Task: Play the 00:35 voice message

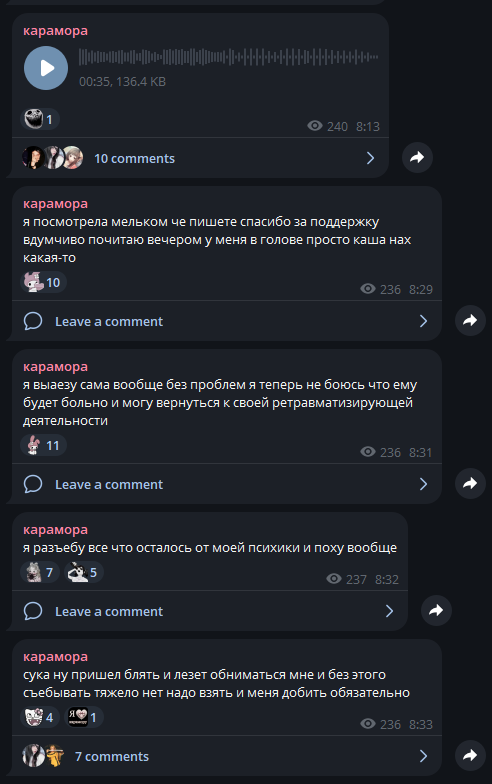Action: 46,68
